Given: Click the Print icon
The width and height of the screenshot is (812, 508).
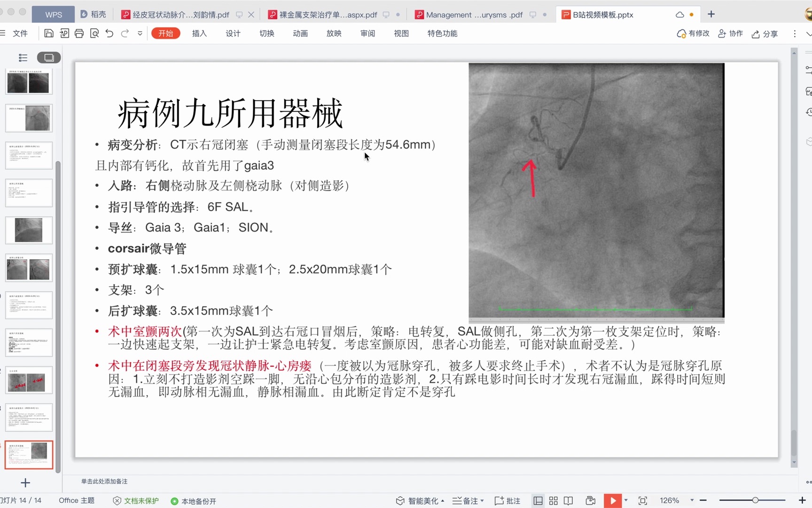Looking at the screenshot, I should [79, 33].
